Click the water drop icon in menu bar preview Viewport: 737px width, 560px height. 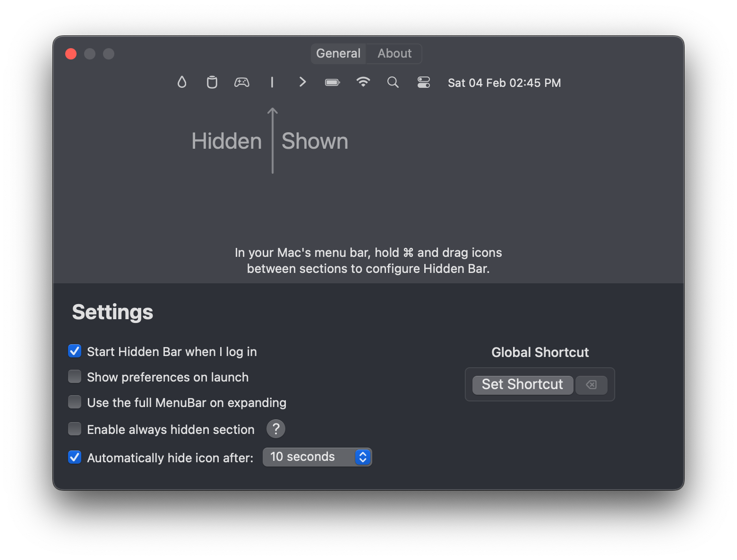click(x=182, y=82)
